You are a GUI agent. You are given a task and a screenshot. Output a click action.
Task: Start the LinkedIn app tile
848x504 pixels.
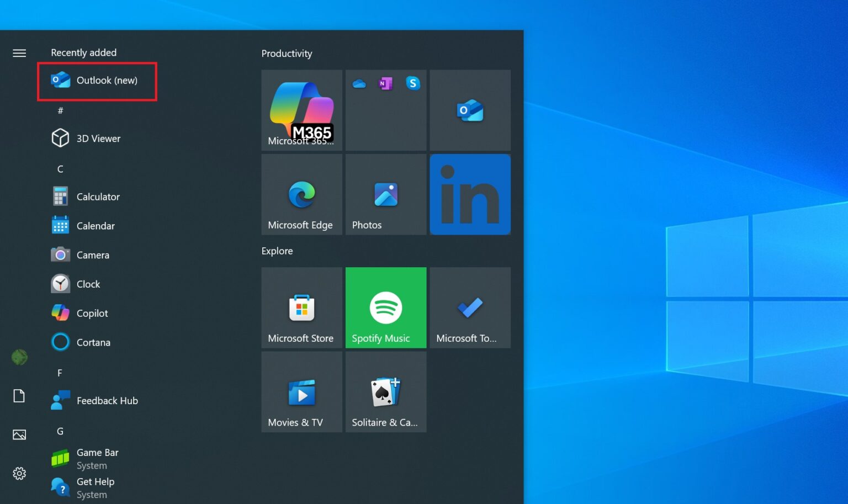[470, 194]
